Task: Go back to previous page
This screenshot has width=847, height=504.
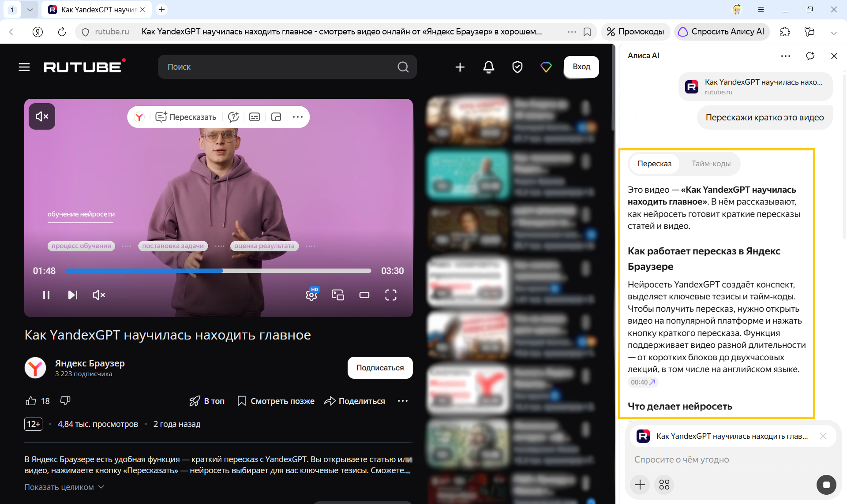Action: [13, 32]
